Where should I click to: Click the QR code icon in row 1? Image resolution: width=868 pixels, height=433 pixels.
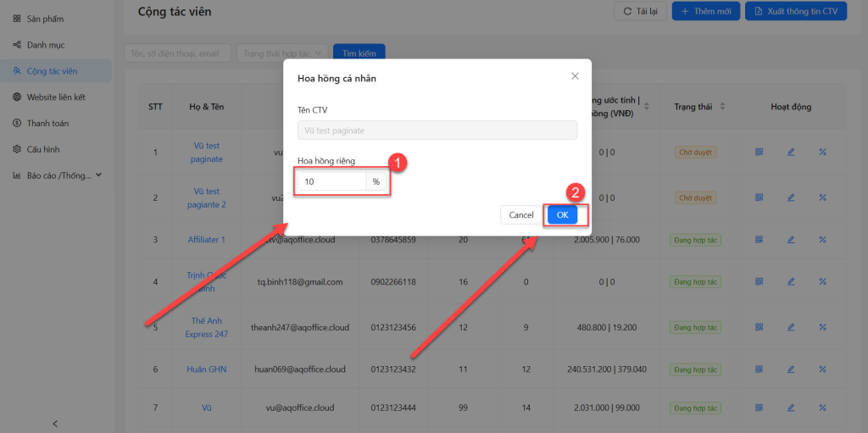759,153
